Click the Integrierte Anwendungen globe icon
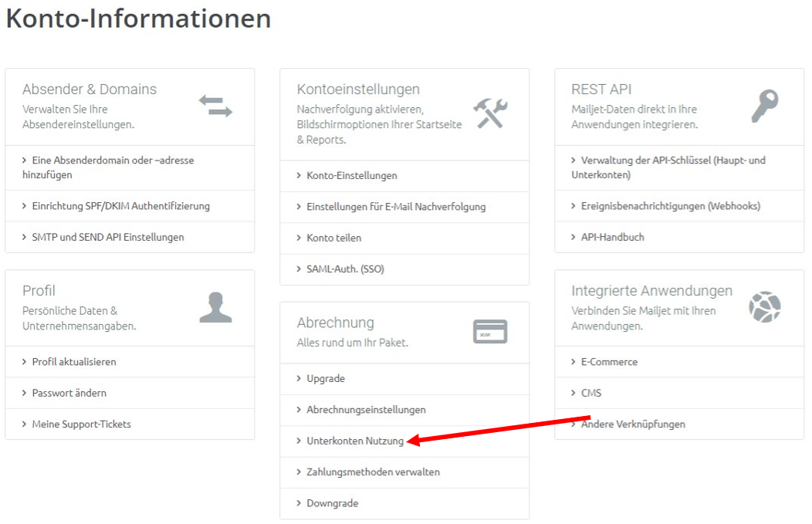The height and width of the screenshot is (524, 812). [765, 307]
